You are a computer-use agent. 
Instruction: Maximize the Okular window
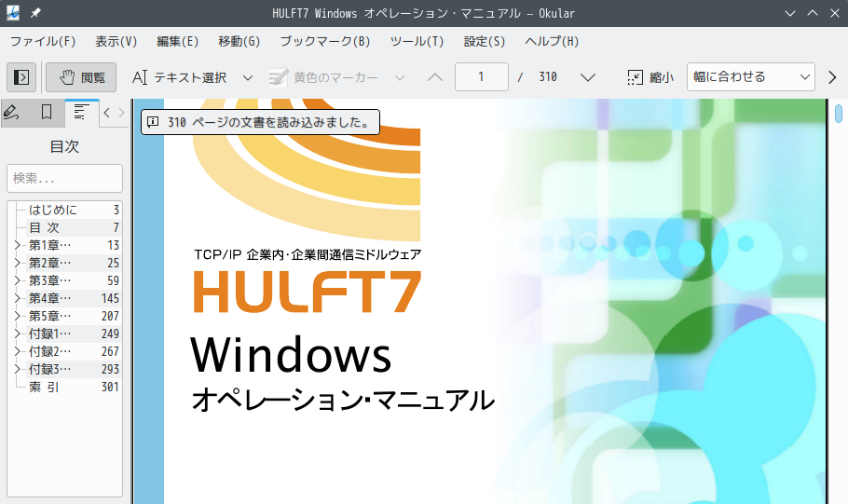[813, 13]
